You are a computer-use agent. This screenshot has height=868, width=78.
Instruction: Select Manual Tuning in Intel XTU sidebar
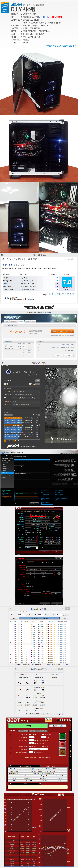point(6,461)
